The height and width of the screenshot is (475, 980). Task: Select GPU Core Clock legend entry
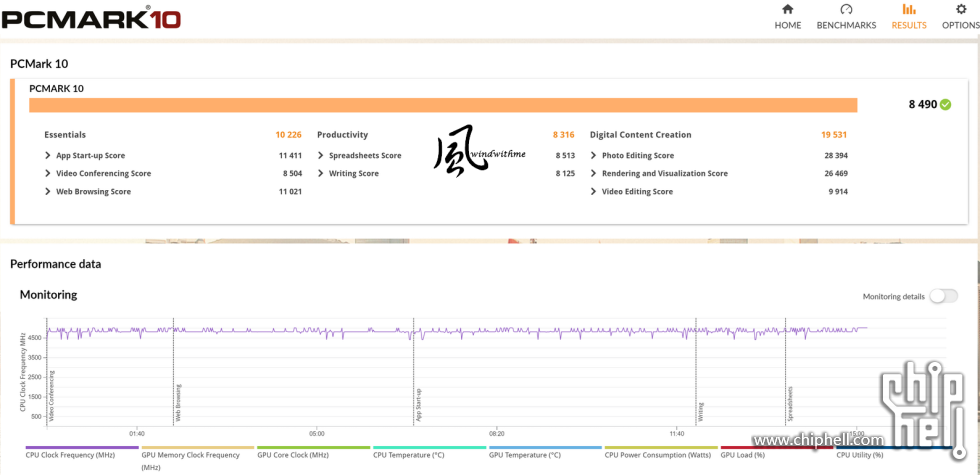pos(313,453)
